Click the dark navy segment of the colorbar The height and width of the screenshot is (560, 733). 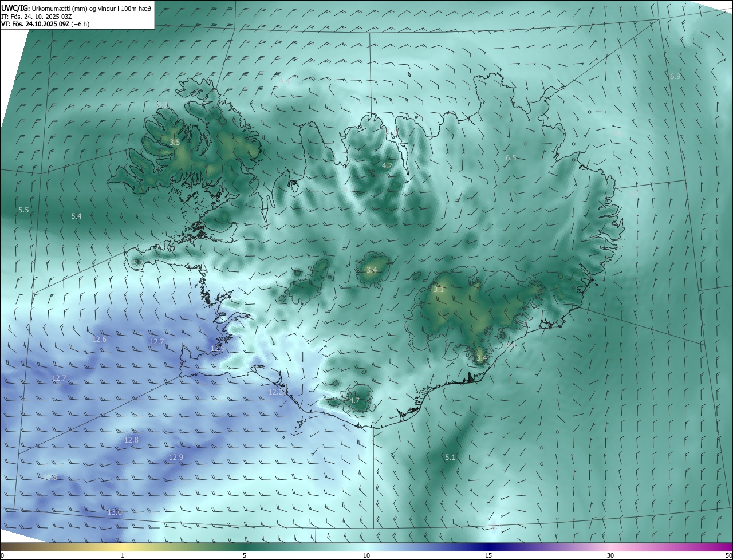(488, 547)
